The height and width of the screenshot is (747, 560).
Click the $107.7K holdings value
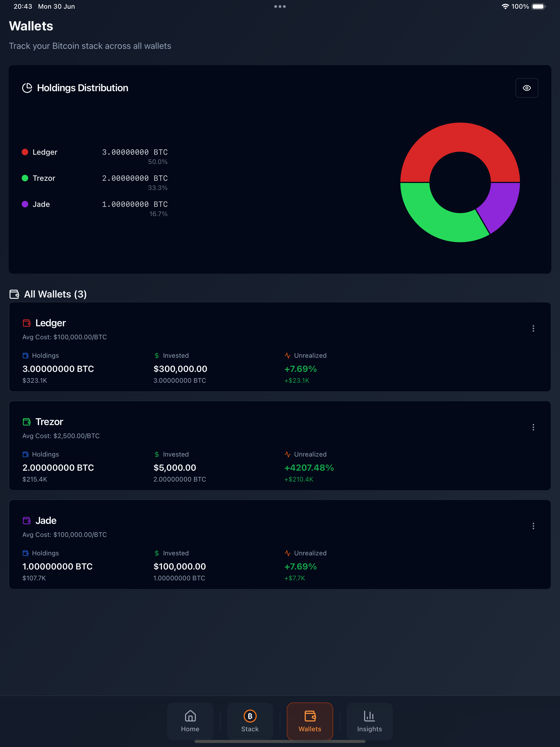pos(34,578)
